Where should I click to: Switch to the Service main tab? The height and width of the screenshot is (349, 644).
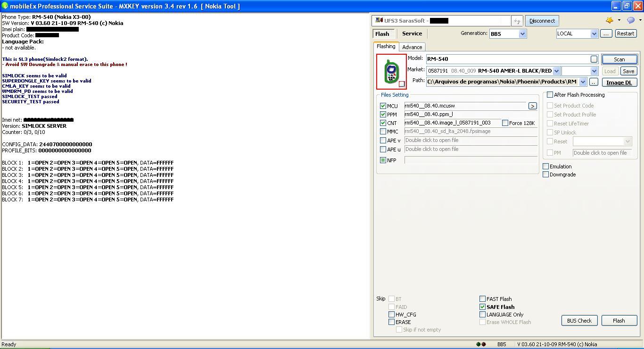click(x=412, y=33)
